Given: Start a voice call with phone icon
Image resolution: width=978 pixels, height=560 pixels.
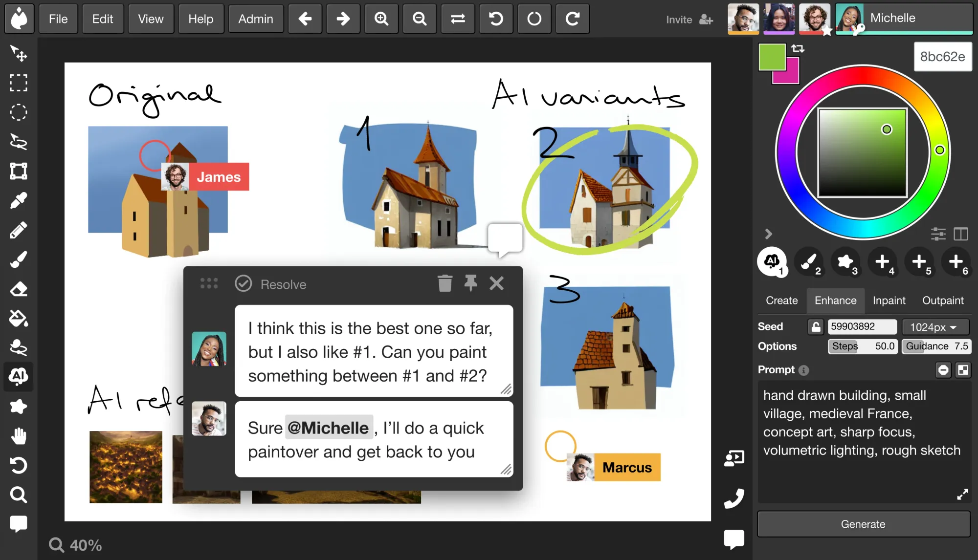Looking at the screenshot, I should [734, 498].
